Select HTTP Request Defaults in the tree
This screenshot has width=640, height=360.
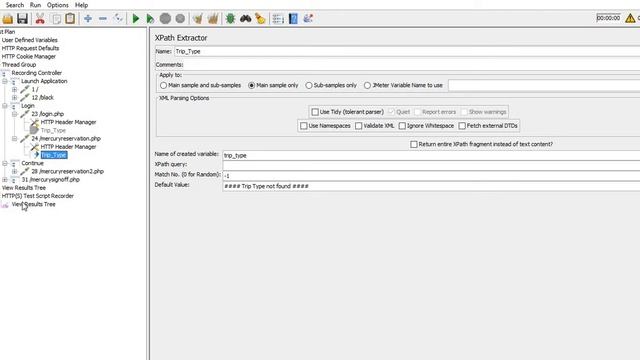pos(30,48)
